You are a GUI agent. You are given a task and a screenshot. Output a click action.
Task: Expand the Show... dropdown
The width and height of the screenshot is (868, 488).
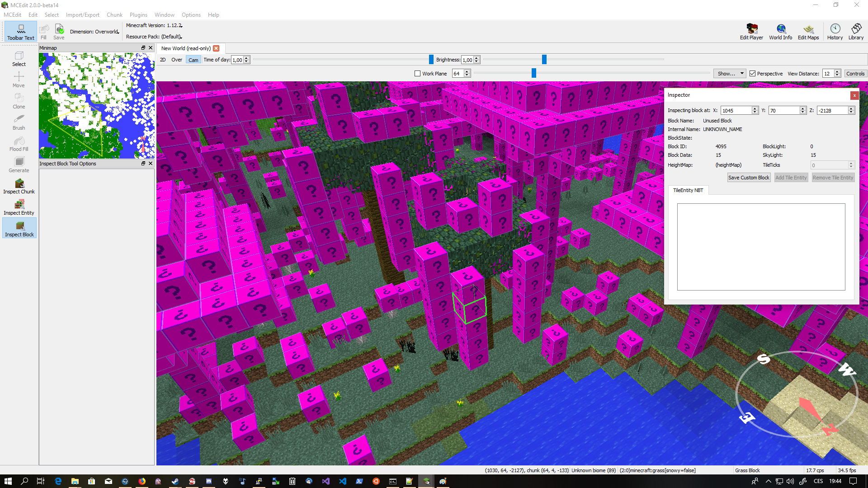coord(730,74)
